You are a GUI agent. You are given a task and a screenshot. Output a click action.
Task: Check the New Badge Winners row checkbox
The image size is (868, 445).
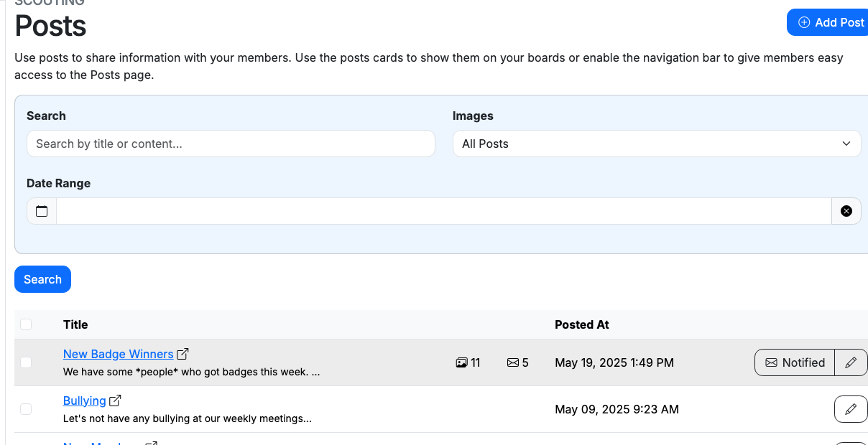pyautogui.click(x=26, y=362)
